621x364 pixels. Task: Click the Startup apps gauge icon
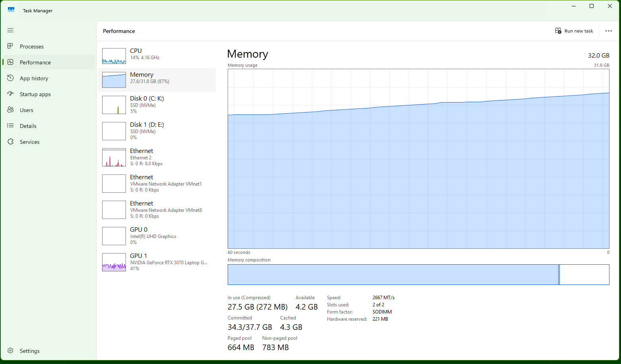[x=10, y=94]
